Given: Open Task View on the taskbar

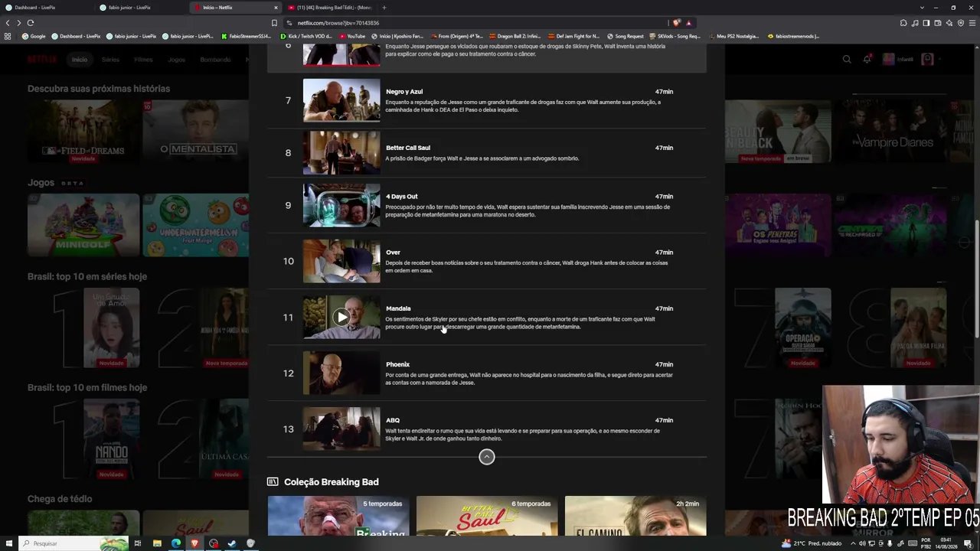Looking at the screenshot, I should click(138, 543).
